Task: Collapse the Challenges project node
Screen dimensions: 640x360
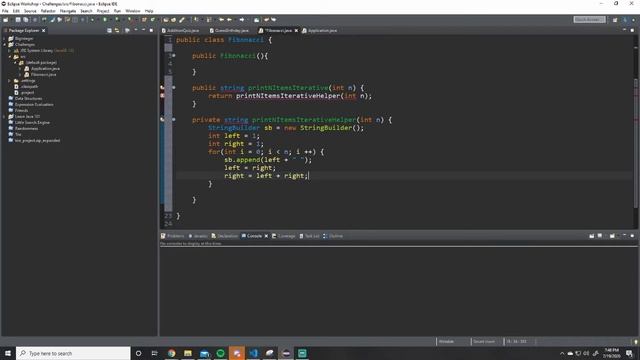Action: click(4, 44)
